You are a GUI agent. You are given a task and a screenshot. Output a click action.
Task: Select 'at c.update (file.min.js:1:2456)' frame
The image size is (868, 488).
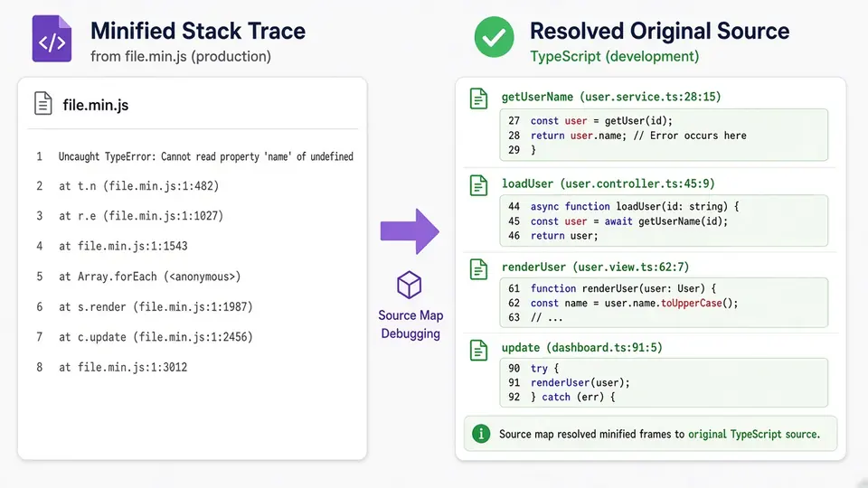(156, 337)
